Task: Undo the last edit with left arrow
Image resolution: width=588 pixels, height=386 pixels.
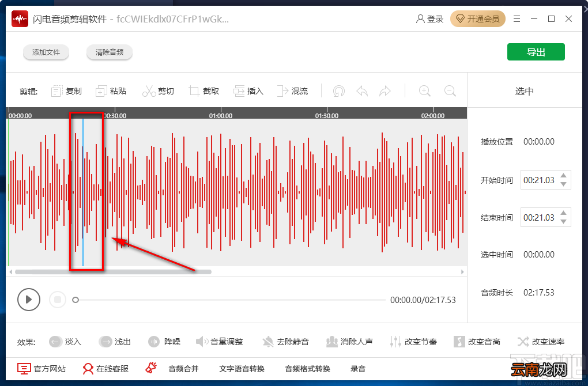Action: 362,91
